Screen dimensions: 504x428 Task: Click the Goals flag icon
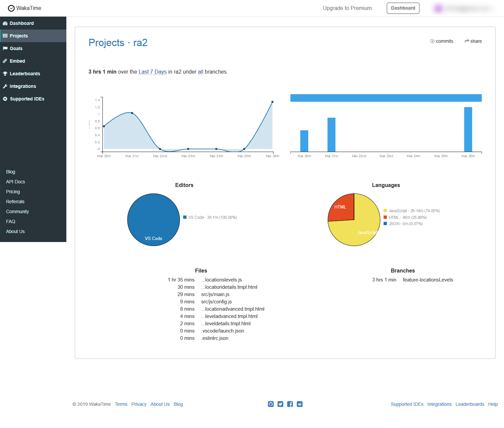5,48
